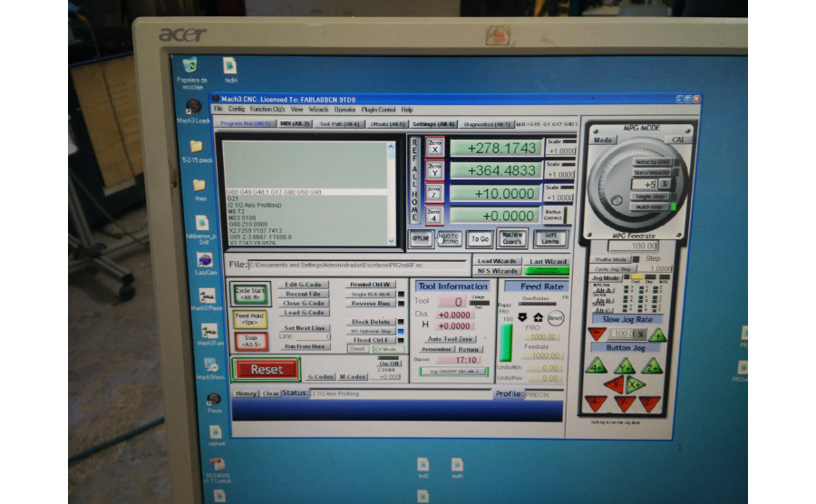Click Auto Tool Zero button
The height and width of the screenshot is (504, 816).
450,339
